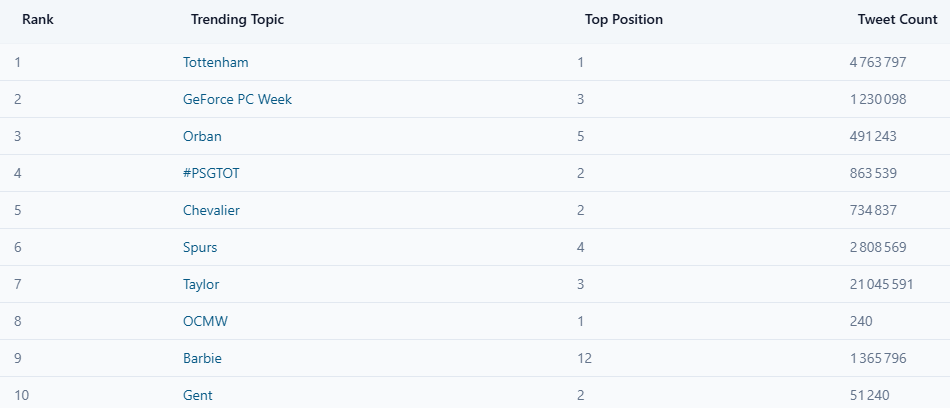Click the GeForce PC Week topic link

237,99
